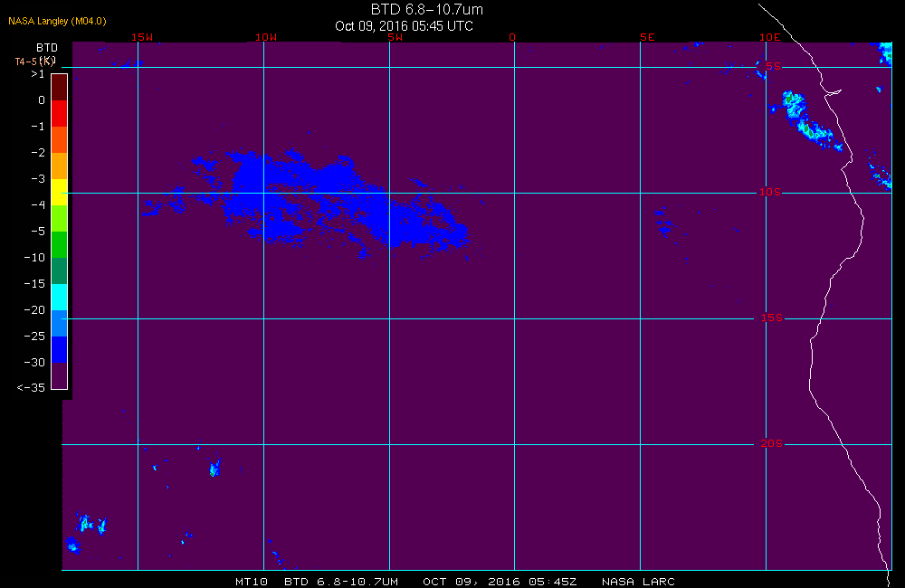Click the dark red >1 color swatch
Viewport: 905px width, 588px height.
tap(60, 87)
